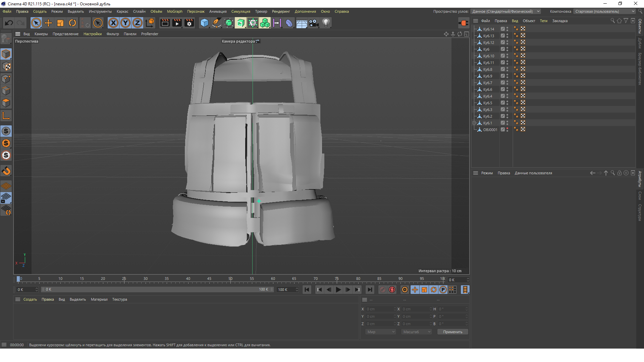Select Куб.7 in the object manager

488,83
